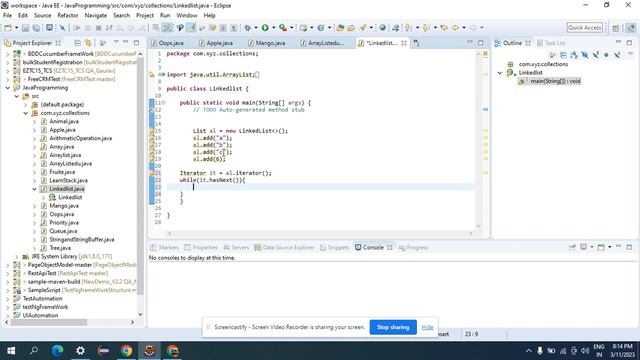Viewport: 640px width, 360px height.
Task: Open Chrome from Windows taskbar
Action: 127,351
